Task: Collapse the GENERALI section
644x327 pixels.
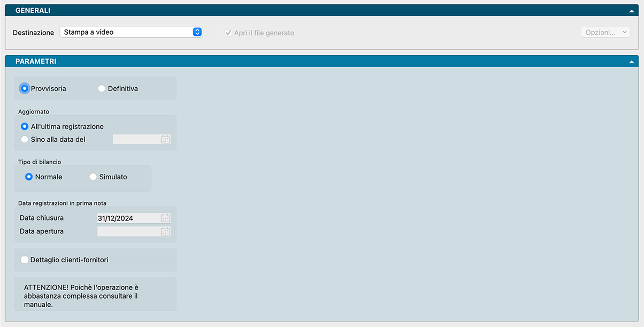Action: [633, 11]
